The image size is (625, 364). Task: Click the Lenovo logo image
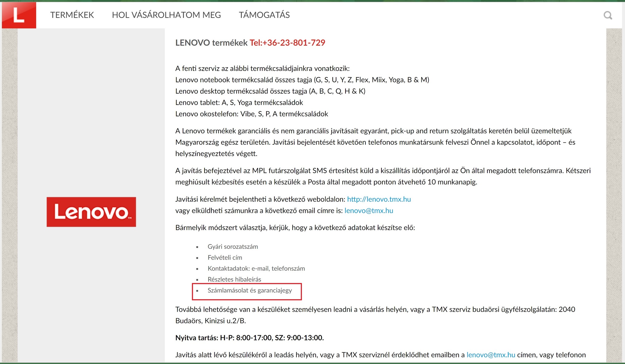[91, 212]
